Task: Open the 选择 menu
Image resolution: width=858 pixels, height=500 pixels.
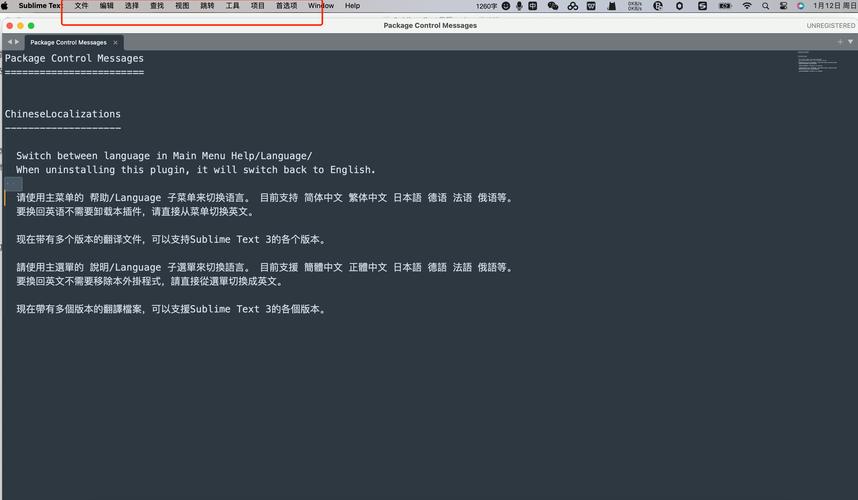Action: (131, 5)
